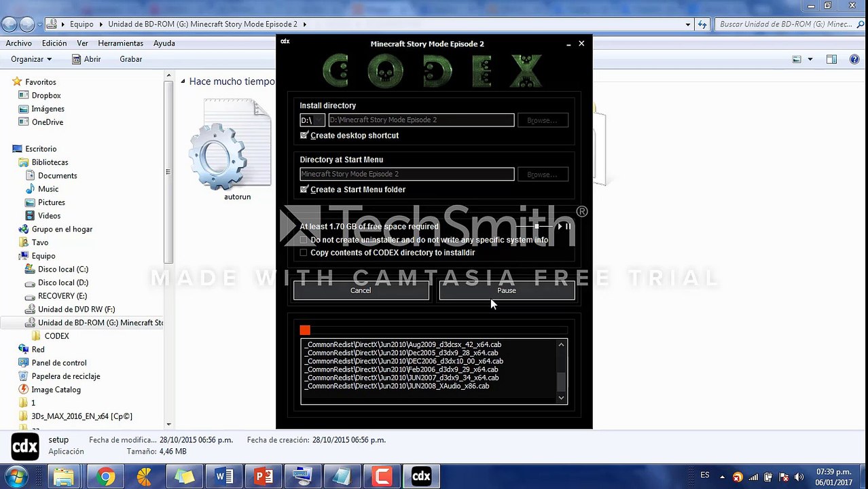Open Ver menu in Explorer
868x489 pixels.
[82, 43]
